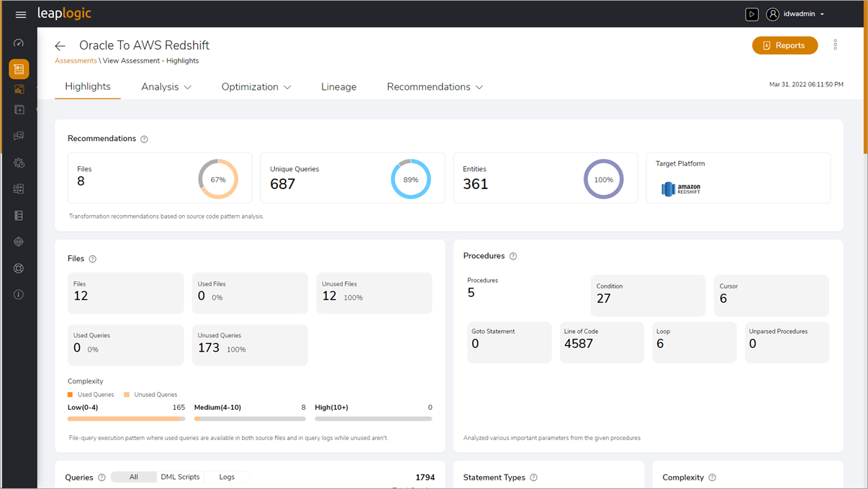Click the Low(0-4) complexity progress bar
The image size is (868, 489).
tap(127, 419)
